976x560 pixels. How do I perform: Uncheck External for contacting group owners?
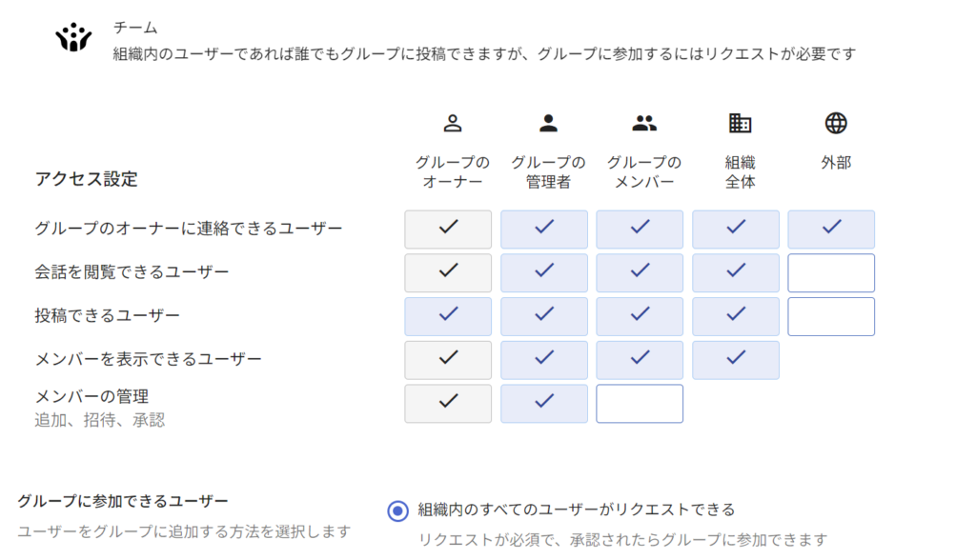[x=831, y=229]
